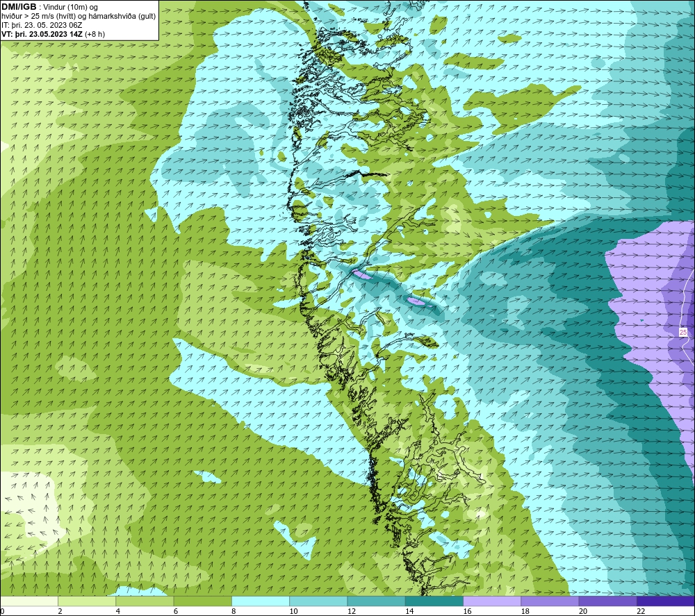The width and height of the screenshot is (695, 616).
Task: Click the scale label 22
Action: point(641,611)
